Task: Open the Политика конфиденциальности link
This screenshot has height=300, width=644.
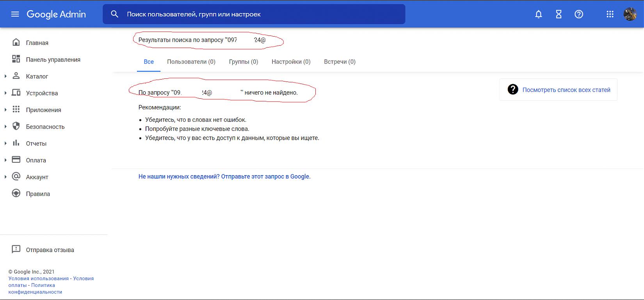Action: tap(35, 288)
